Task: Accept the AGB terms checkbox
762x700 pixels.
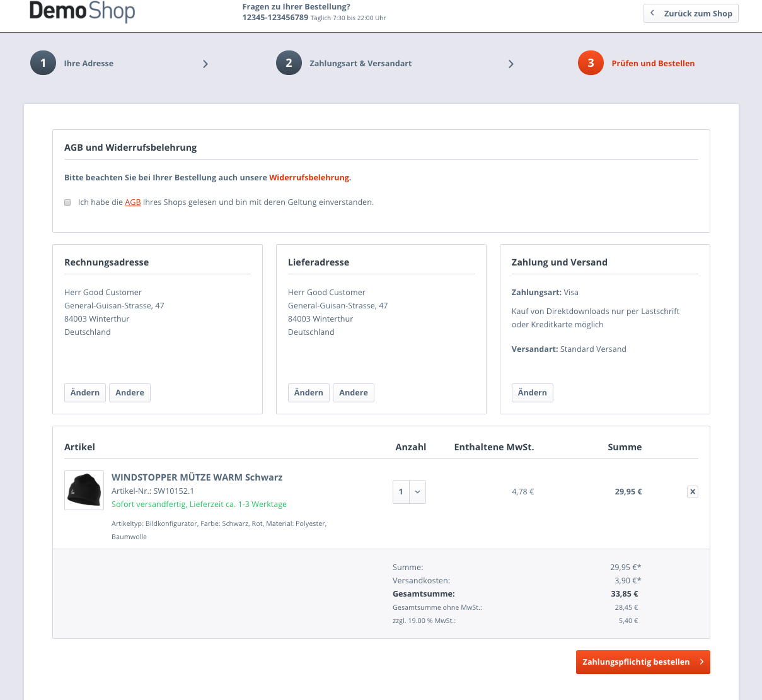Action: 67,202
